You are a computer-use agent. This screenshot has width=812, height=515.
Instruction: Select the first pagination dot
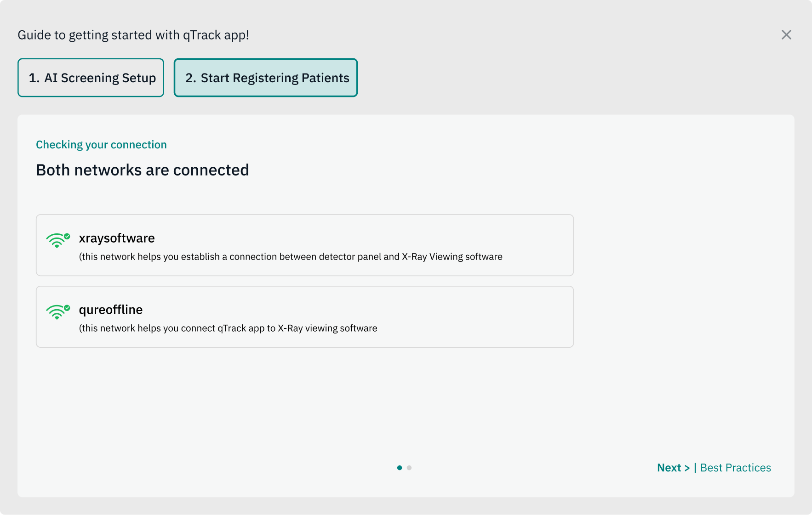point(400,468)
